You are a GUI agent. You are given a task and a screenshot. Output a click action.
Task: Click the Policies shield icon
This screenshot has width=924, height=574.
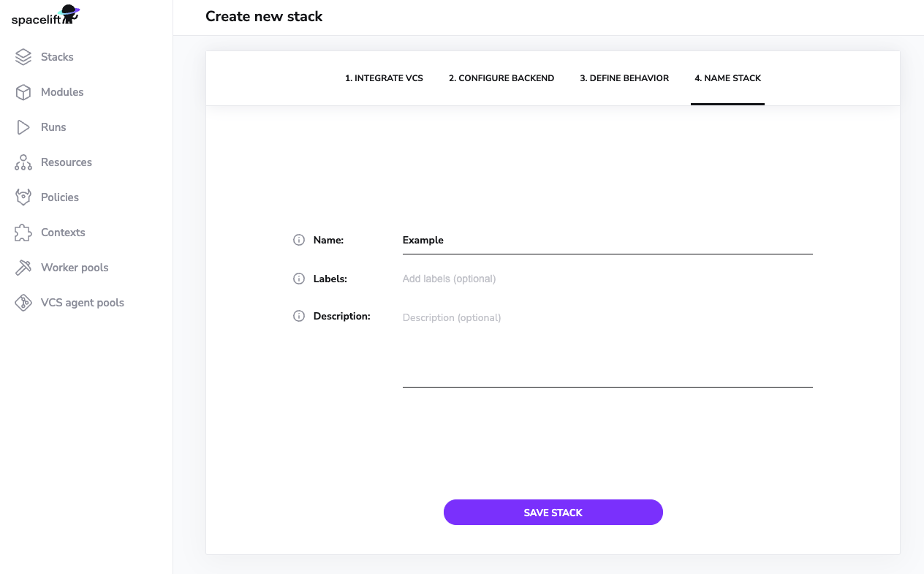(x=23, y=197)
